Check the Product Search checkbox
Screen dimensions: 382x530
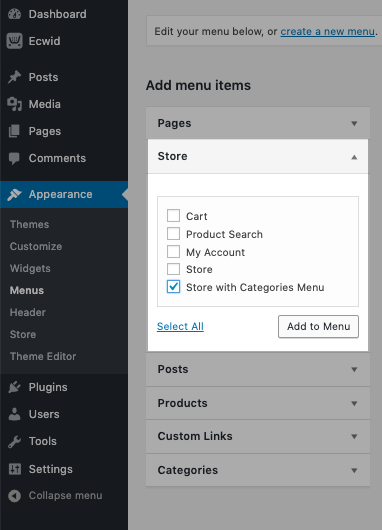point(173,234)
